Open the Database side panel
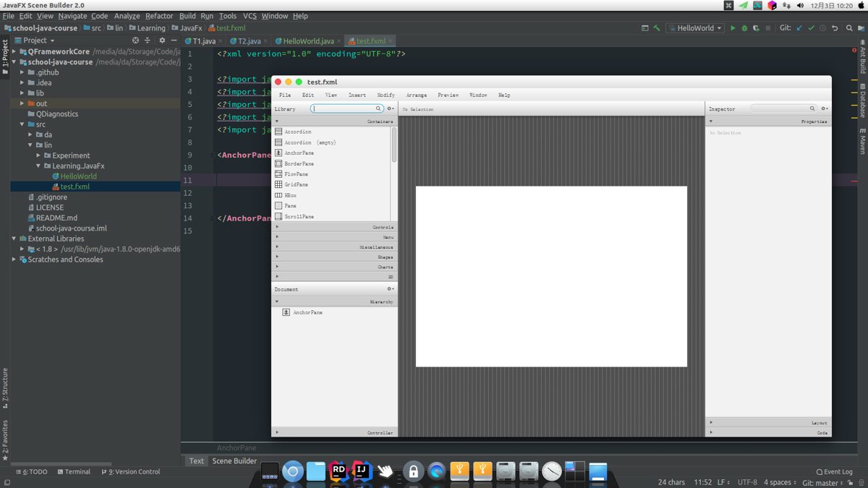 [x=862, y=100]
